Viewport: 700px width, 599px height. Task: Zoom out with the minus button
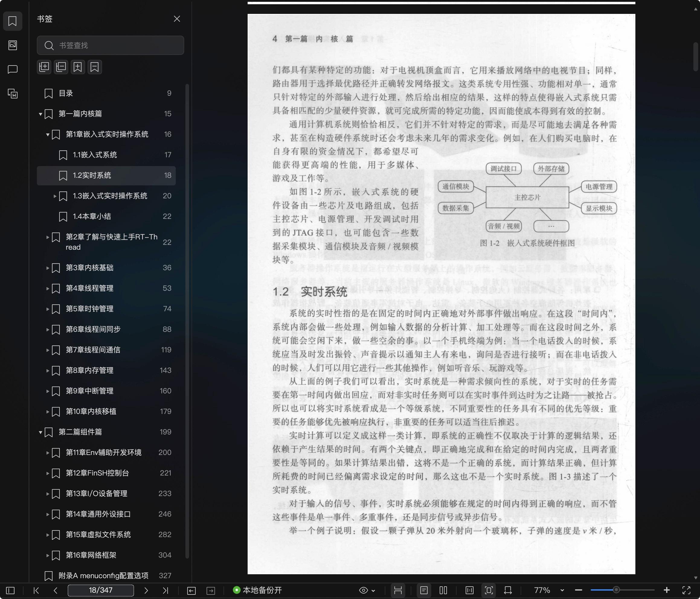[578, 591]
